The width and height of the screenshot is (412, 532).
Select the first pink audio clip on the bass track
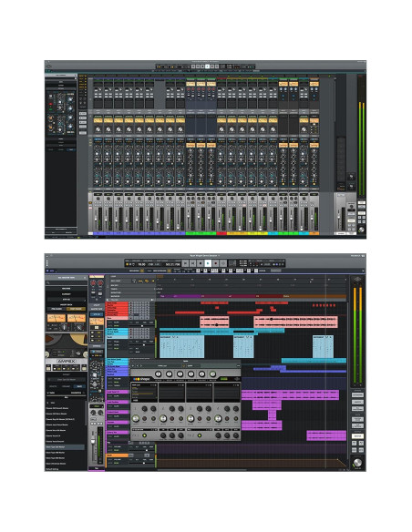pos(214,322)
